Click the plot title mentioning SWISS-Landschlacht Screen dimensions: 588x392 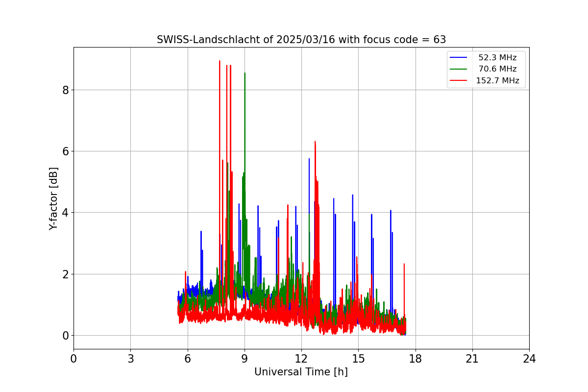point(301,40)
